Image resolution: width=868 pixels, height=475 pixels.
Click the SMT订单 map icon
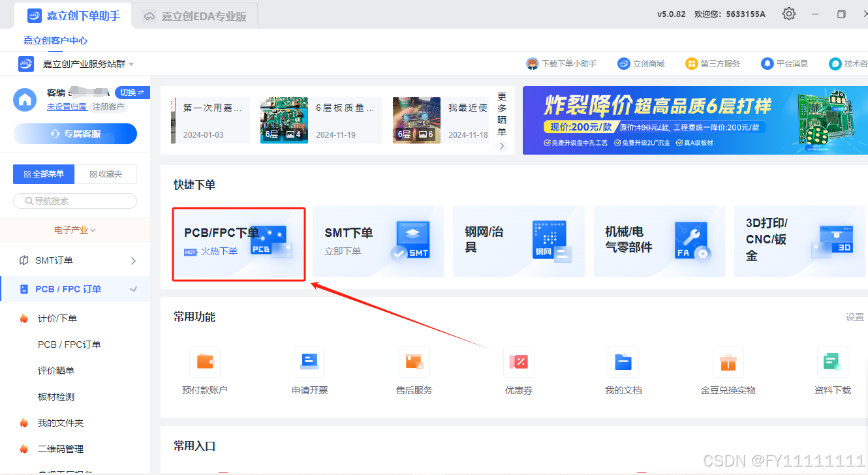coord(24,260)
